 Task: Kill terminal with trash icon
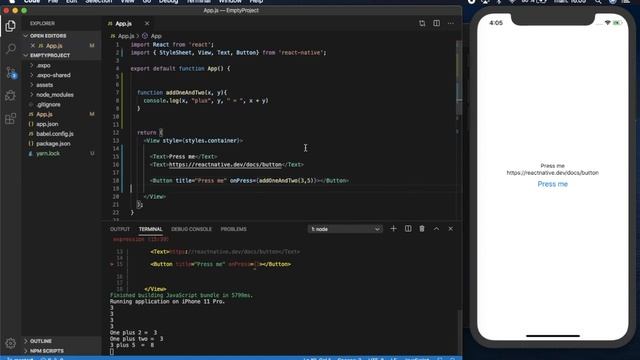[x=422, y=229]
